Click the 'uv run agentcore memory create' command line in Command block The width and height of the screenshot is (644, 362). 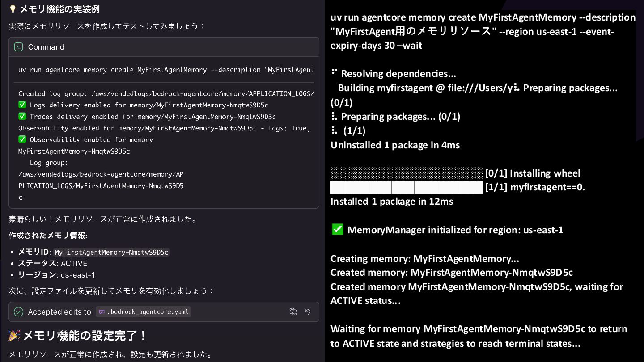point(166,70)
